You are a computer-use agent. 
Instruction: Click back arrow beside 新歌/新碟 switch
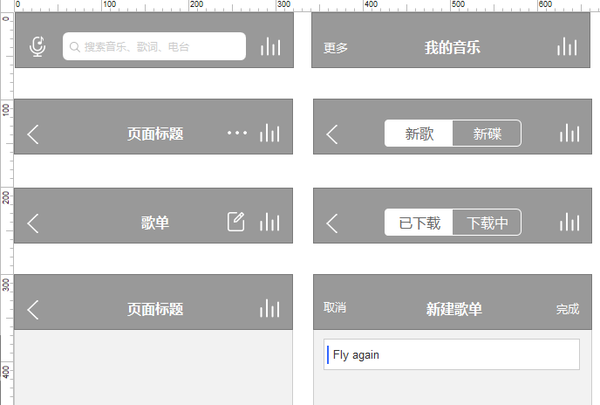(332, 134)
